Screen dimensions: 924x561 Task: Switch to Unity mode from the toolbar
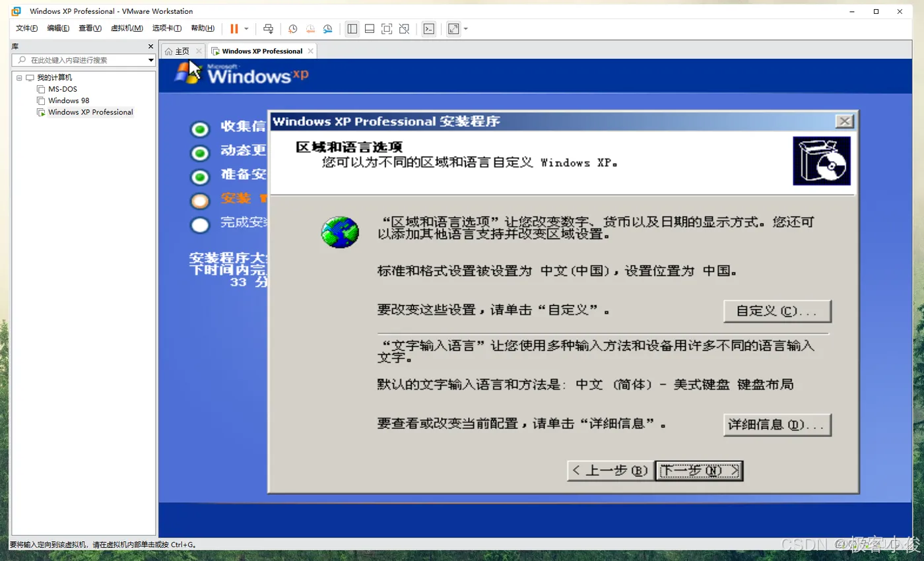coord(404,28)
